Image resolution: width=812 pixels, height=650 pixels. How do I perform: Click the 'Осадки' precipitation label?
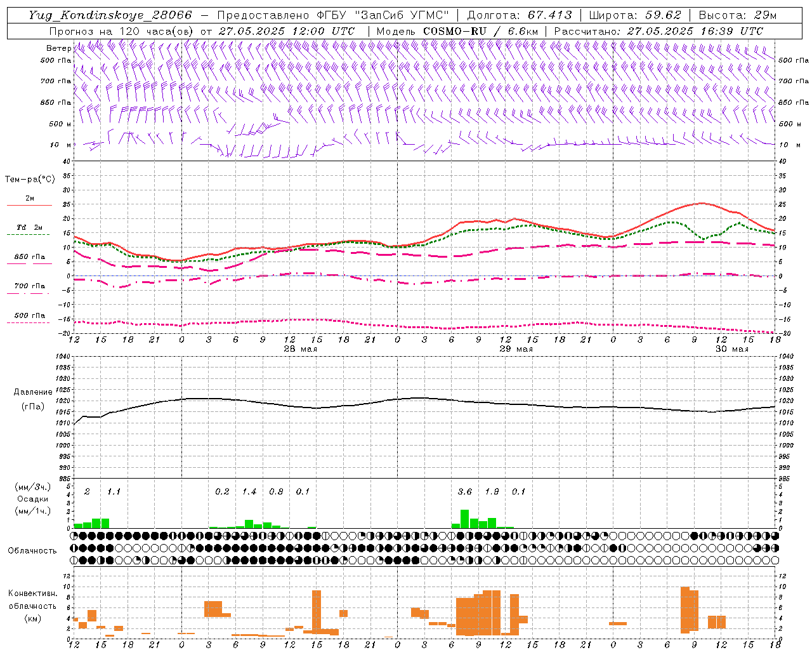32,499
